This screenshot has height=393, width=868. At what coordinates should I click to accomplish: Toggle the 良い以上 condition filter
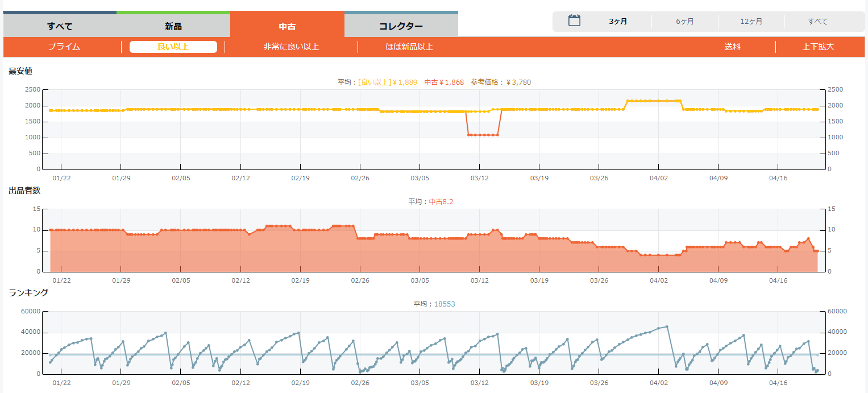(x=173, y=47)
